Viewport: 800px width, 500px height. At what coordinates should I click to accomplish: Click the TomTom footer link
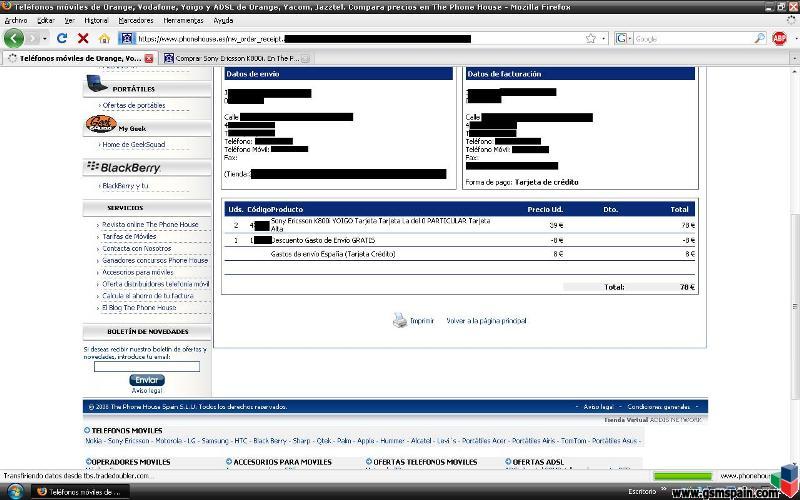pyautogui.click(x=573, y=440)
